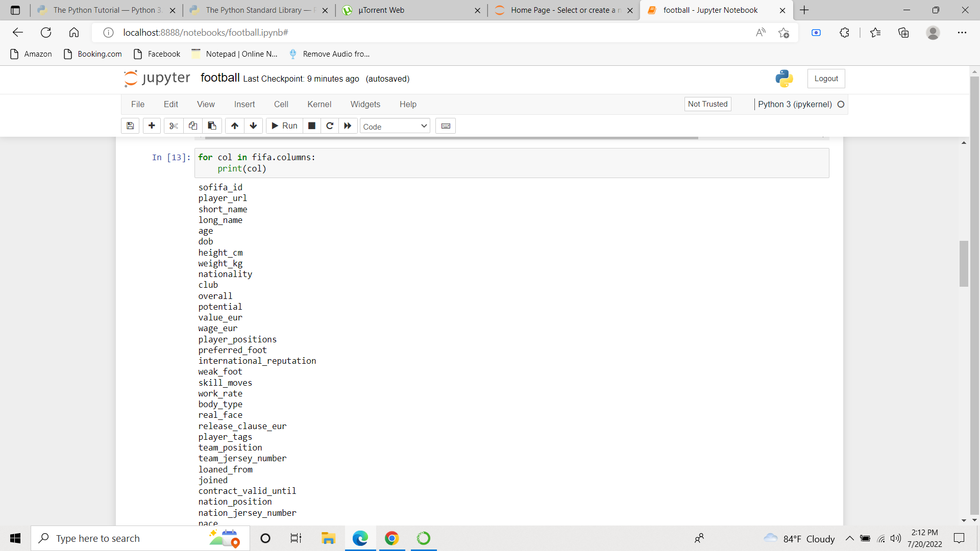Click the Run button
Image resolution: width=980 pixels, height=551 pixels.
[285, 126]
